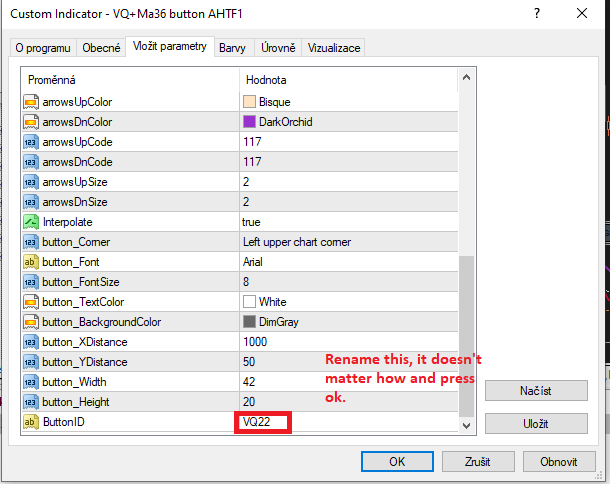
Task: Pick the Bisque color swatch
Action: [249, 102]
